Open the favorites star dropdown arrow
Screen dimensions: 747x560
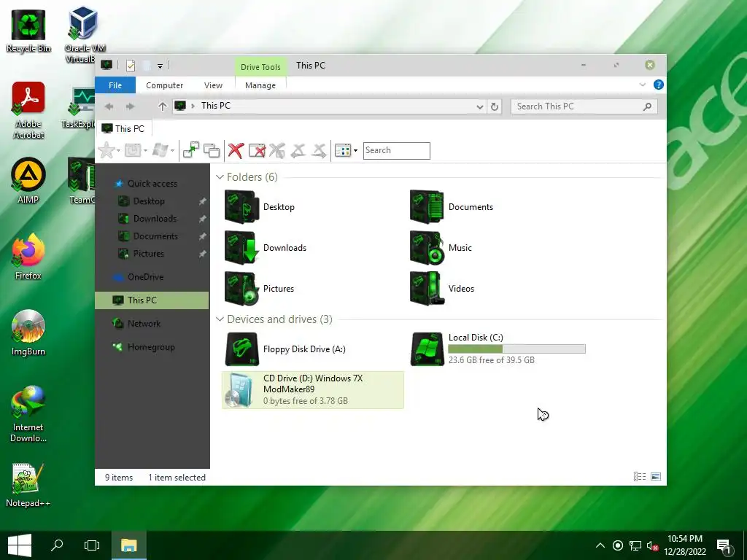click(x=119, y=150)
